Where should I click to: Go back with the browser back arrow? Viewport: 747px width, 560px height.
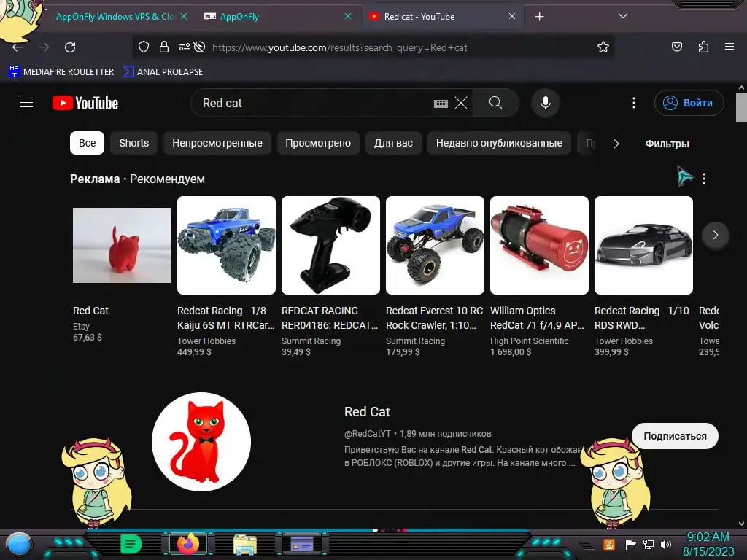point(18,47)
